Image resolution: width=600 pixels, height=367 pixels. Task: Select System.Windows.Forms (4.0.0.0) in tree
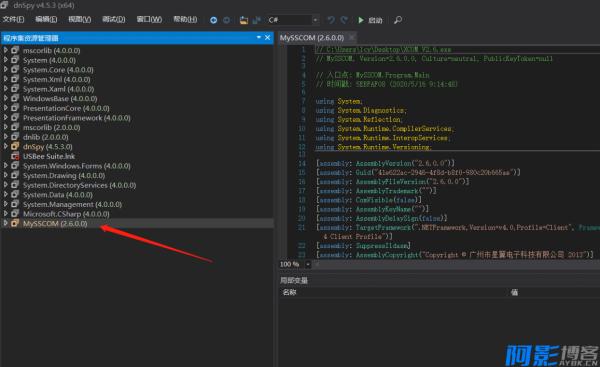77,166
